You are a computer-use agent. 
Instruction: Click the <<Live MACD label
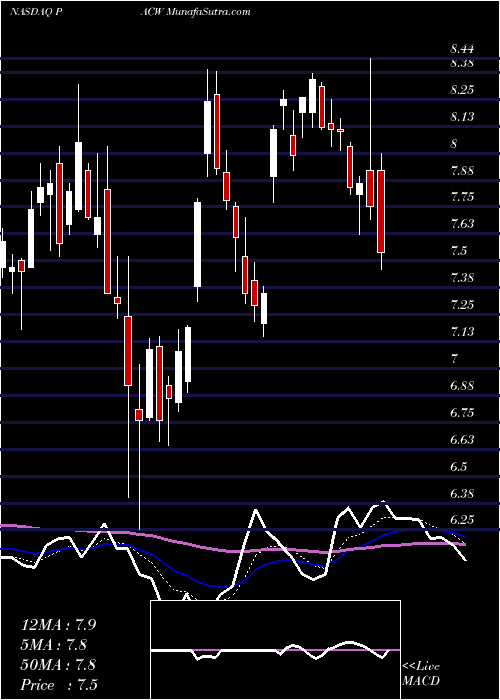(x=421, y=674)
